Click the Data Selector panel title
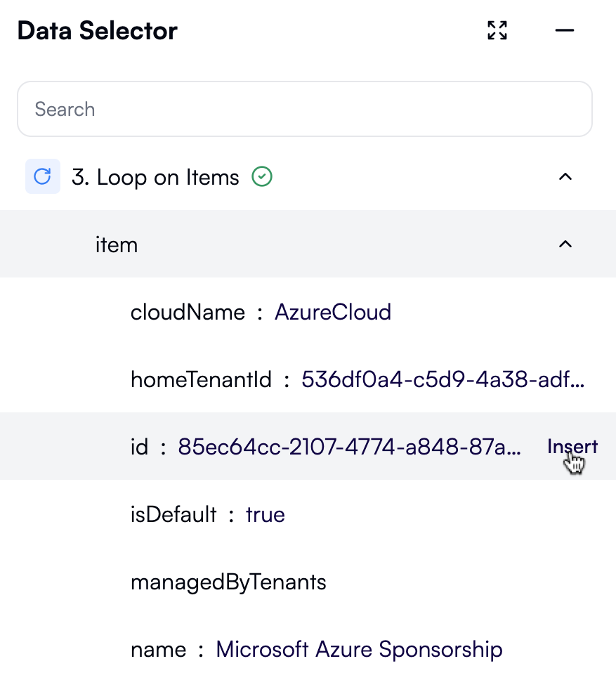This screenshot has height=673, width=616. [97, 30]
